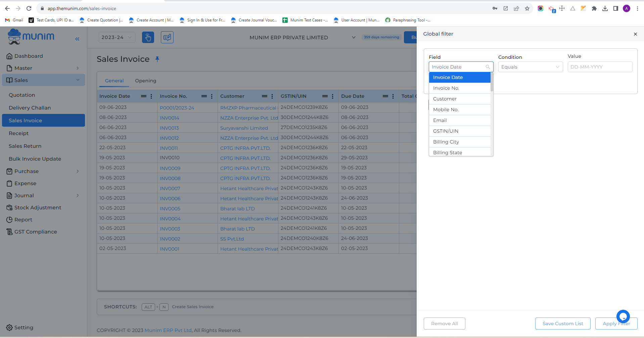This screenshot has width=644, height=338.
Task: Collapse the sidebar with double chevron icon
Action: tap(77, 39)
